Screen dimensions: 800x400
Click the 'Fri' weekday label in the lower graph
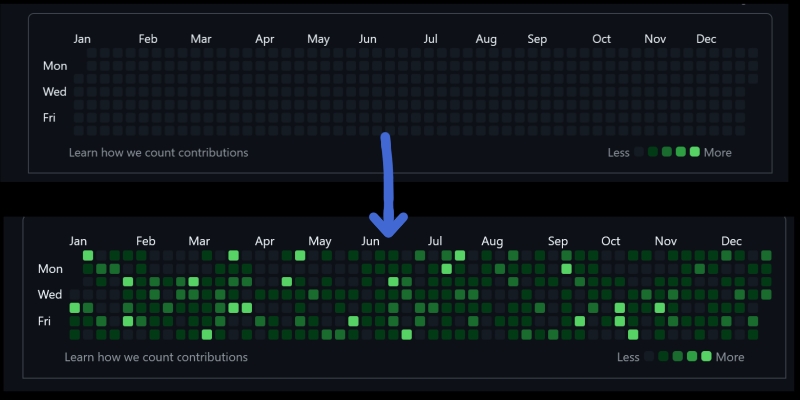tap(44, 321)
